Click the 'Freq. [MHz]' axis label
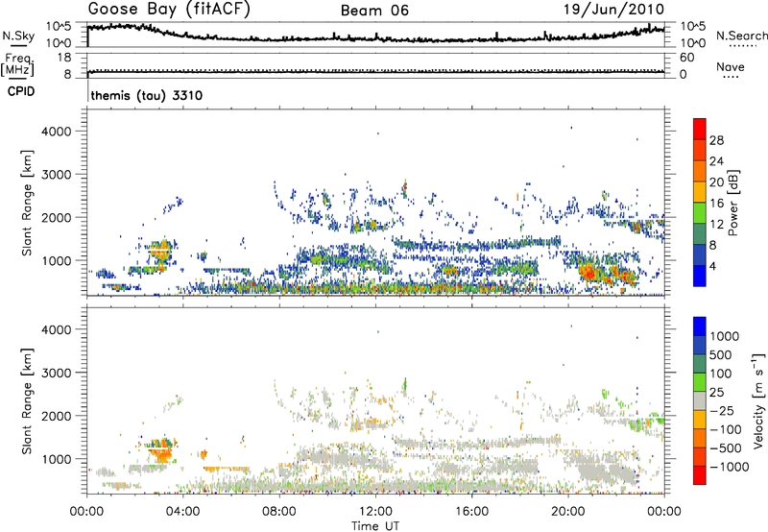Image resolution: width=768 pixels, height=532 pixels. pyautogui.click(x=18, y=64)
